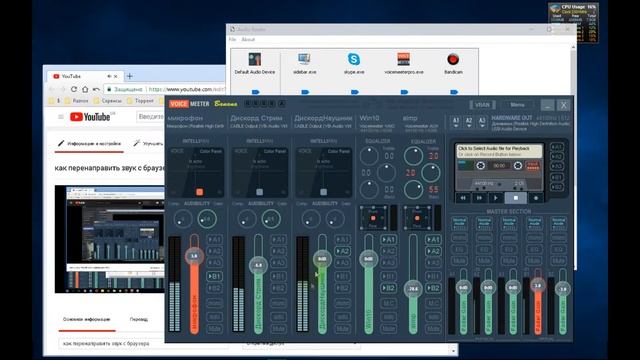Viewport: 640px width, 360px height.
Task: Mute the Дискорд Стрим strip
Action: 278,329
